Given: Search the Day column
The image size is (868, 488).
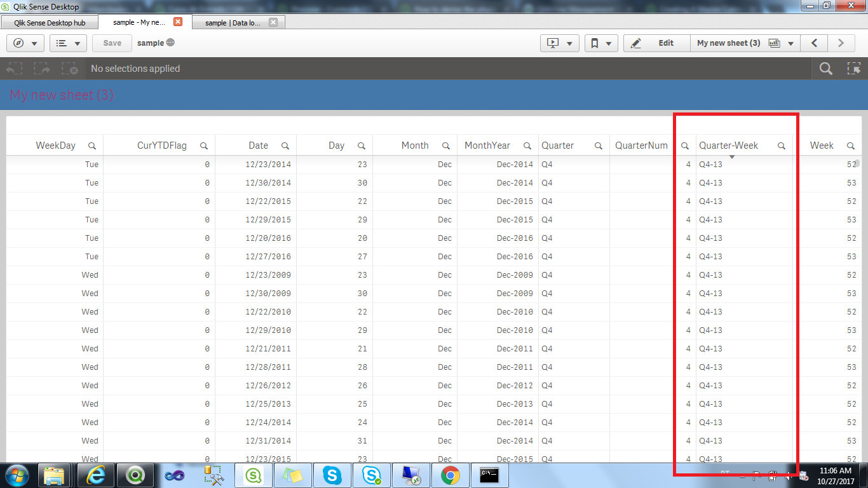Looking at the screenshot, I should click(x=362, y=146).
